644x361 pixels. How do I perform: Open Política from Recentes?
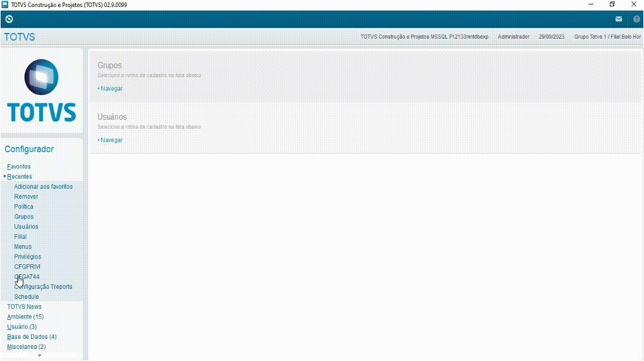tap(24, 206)
